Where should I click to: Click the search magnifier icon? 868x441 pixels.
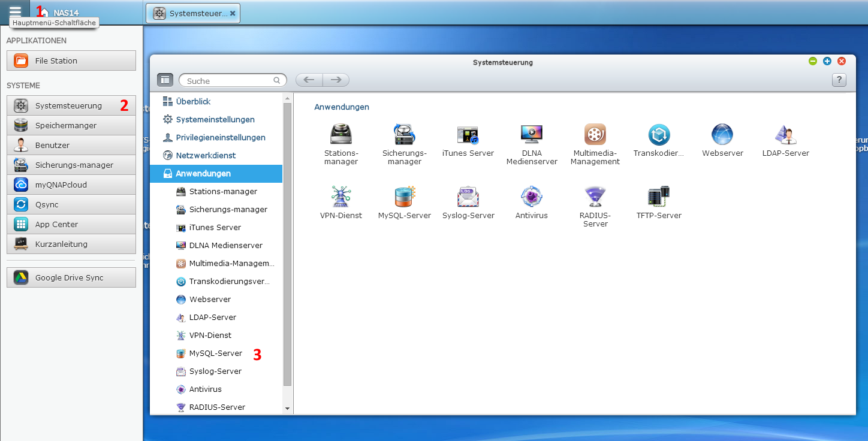(277, 80)
